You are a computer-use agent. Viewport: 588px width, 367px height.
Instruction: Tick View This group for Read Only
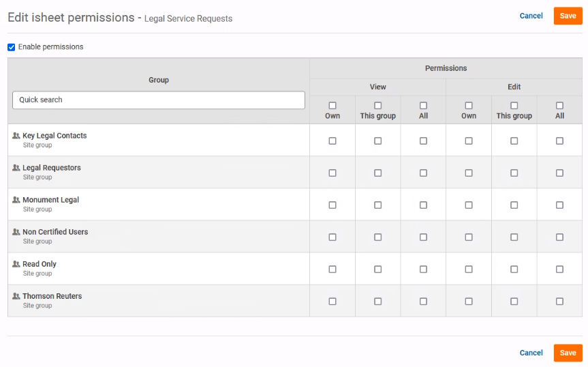pos(377,269)
